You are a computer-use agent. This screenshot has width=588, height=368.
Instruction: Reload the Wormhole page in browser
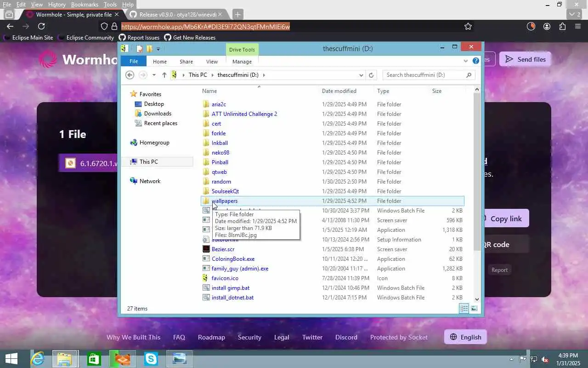pos(41,26)
